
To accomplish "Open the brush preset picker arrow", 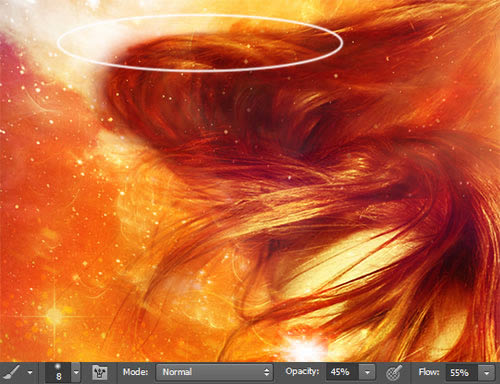I will pos(76,372).
